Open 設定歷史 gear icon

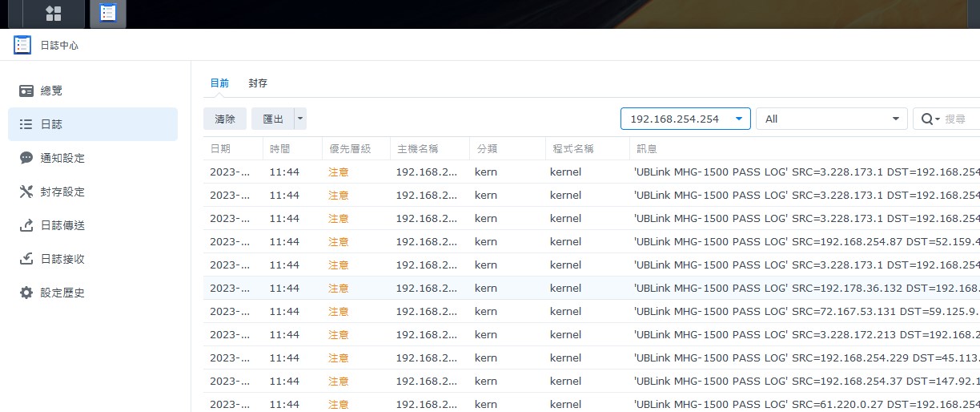point(26,293)
